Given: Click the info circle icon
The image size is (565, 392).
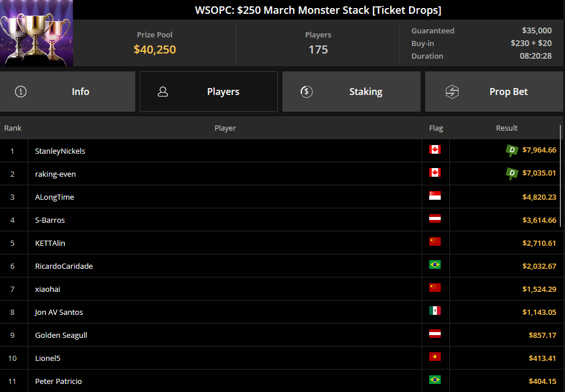Looking at the screenshot, I should coord(21,92).
